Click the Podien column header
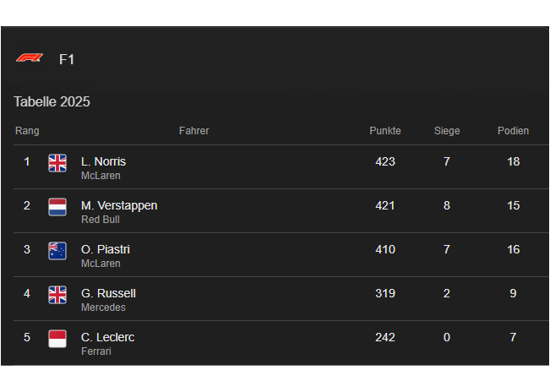The height and width of the screenshot is (392, 550). point(513,131)
